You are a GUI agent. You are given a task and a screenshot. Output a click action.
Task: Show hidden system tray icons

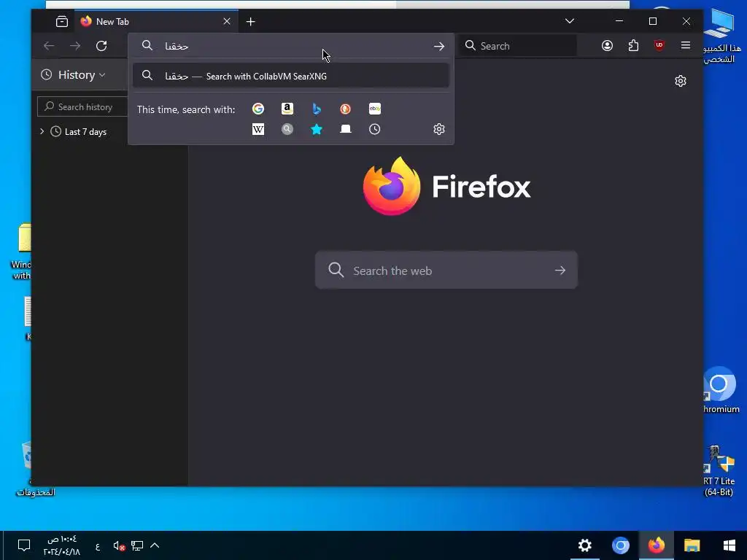[155, 545]
